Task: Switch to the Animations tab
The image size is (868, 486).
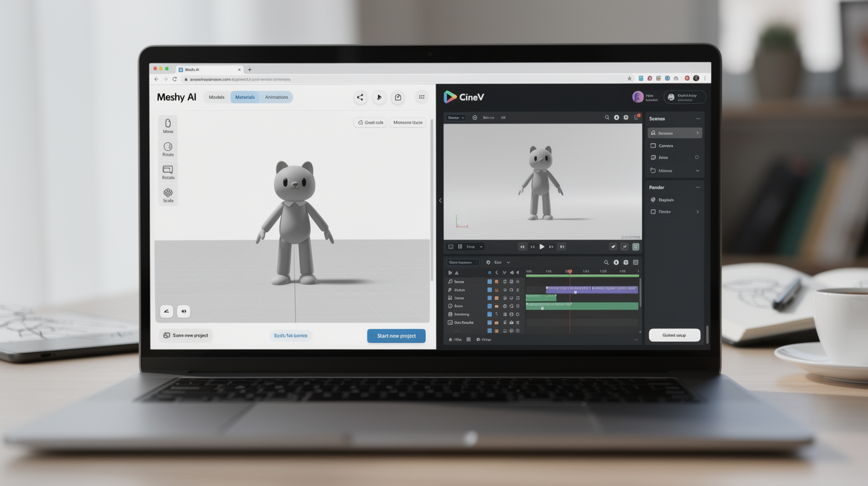Action: [x=276, y=98]
